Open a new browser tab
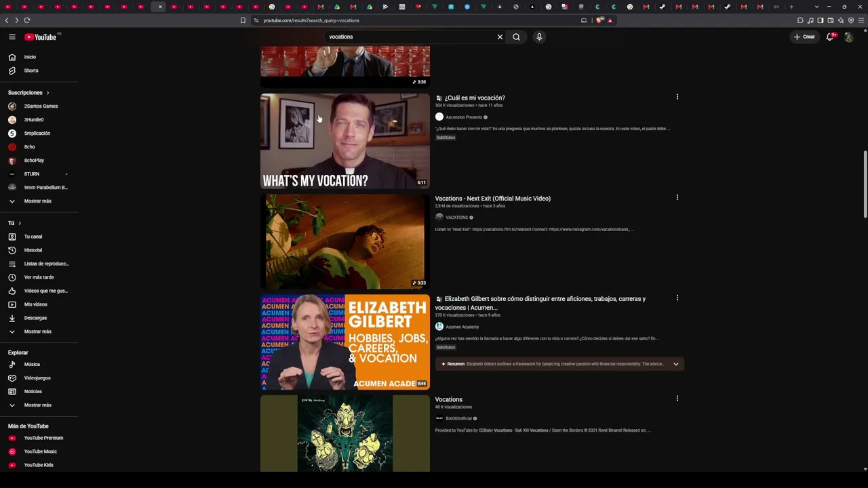 click(791, 7)
